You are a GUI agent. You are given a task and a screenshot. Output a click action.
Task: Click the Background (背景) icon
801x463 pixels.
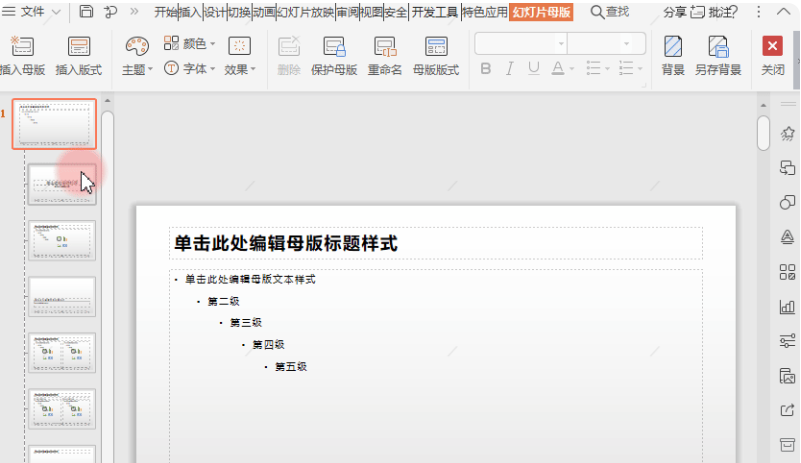673,47
